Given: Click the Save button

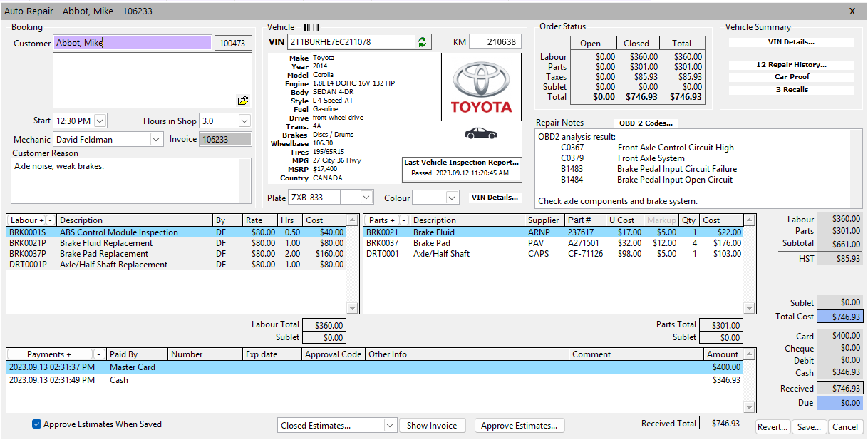Looking at the screenshot, I should (809, 427).
